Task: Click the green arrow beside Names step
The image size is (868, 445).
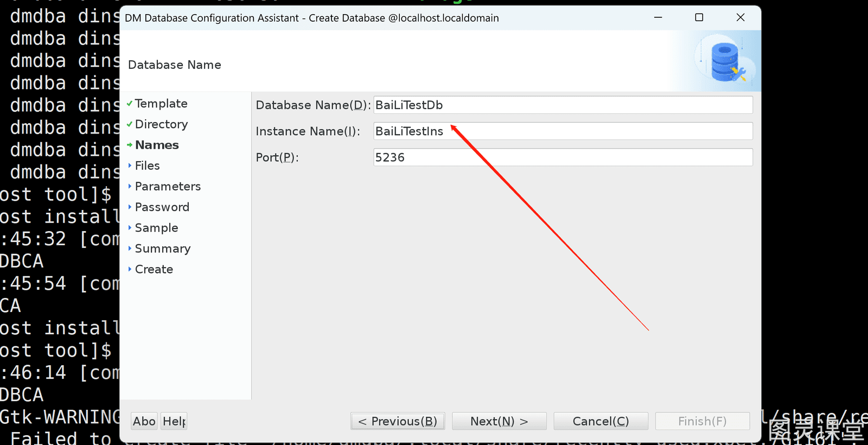Action: (130, 145)
